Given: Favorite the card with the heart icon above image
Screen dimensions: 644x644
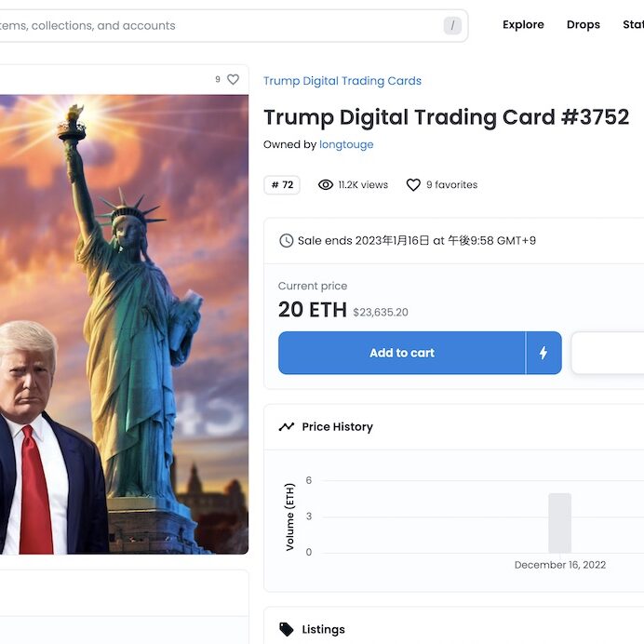Looking at the screenshot, I should tap(233, 79).
